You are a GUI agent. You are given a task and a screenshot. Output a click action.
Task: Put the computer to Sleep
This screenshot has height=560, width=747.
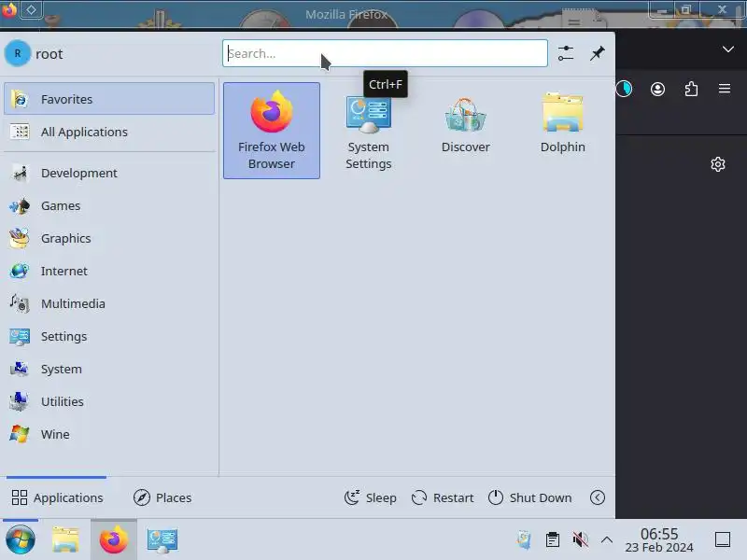(x=371, y=497)
